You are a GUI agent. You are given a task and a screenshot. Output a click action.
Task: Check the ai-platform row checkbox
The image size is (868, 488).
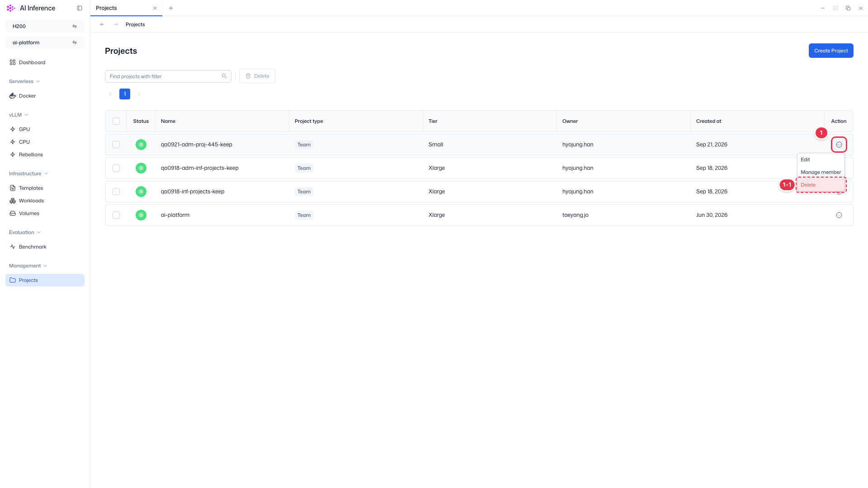116,215
